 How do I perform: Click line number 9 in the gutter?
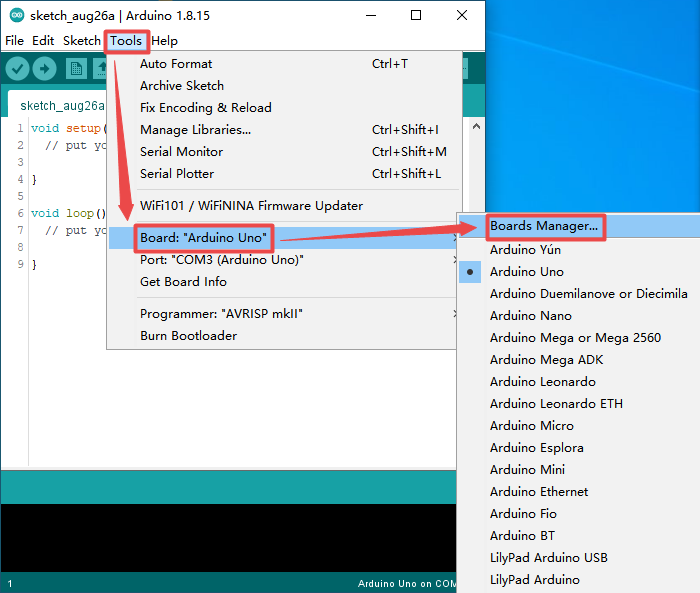click(21, 264)
